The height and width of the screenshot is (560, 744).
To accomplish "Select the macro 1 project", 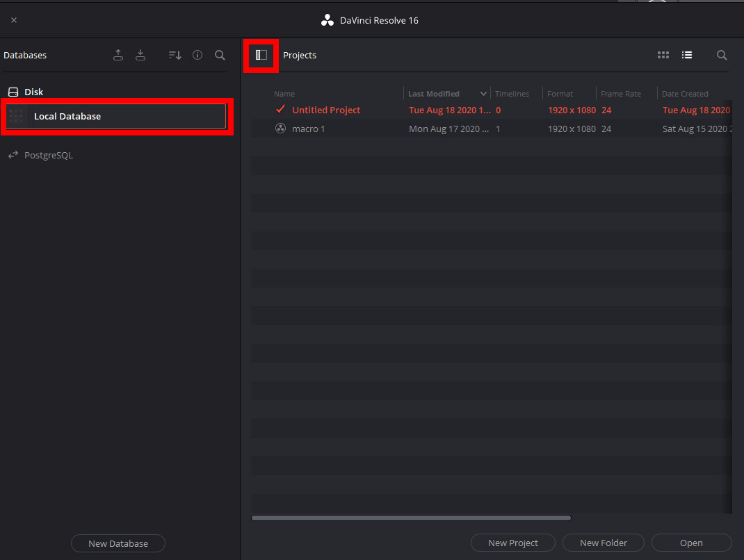I will point(491,129).
